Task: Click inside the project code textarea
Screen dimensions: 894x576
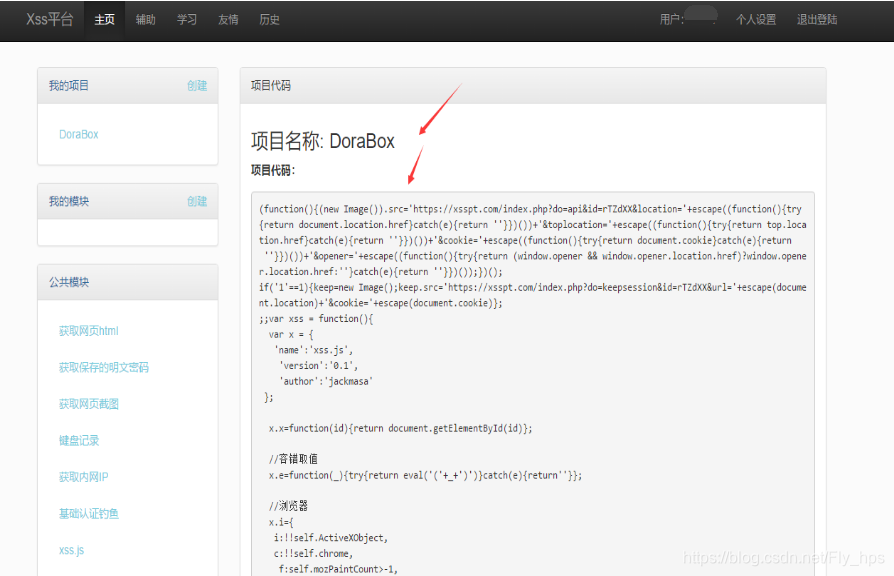Action: pos(533,384)
